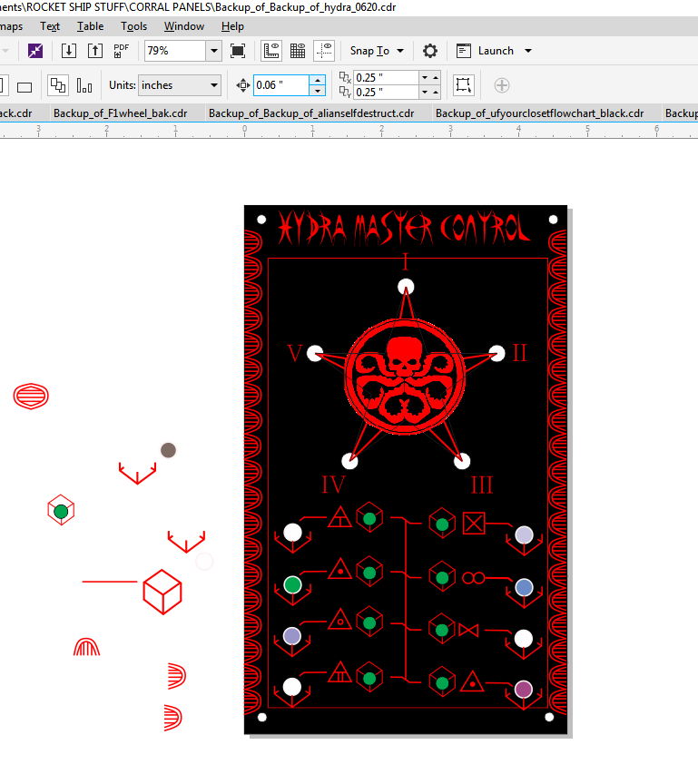Toggle the Show Grid button
This screenshot has height=784, width=698.
pyautogui.click(x=298, y=51)
